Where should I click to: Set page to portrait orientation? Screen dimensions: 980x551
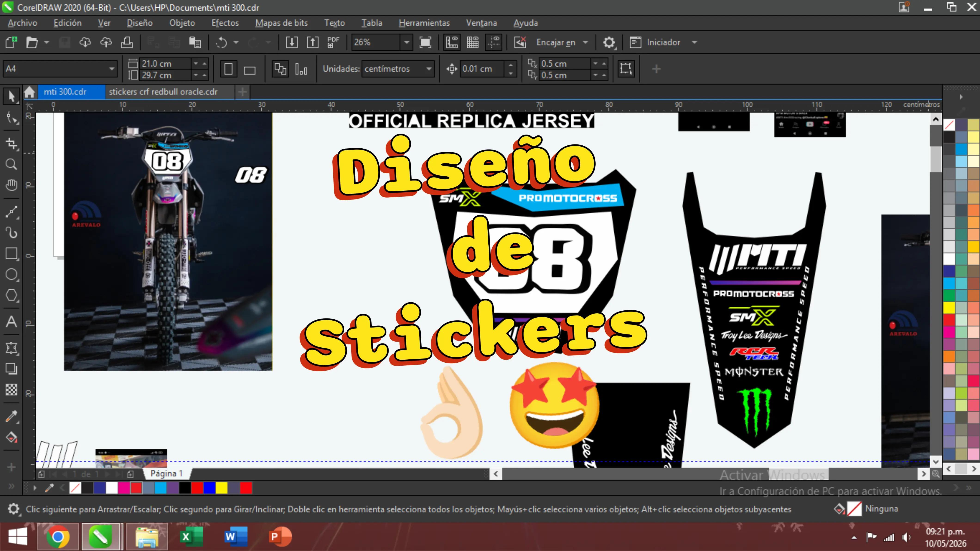[228, 69]
